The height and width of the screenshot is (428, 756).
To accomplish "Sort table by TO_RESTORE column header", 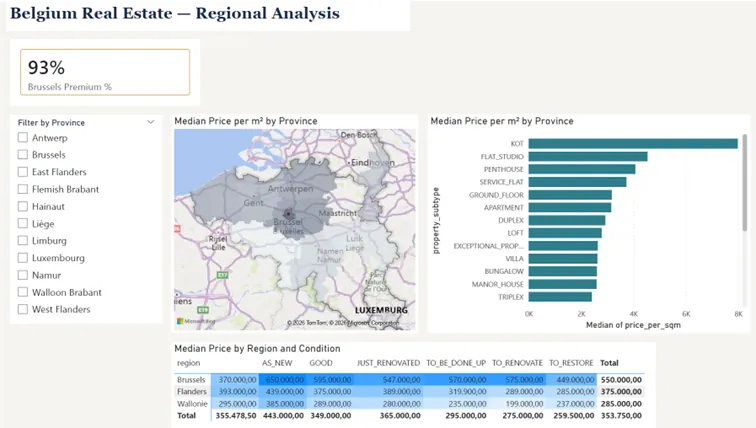I will [571, 363].
